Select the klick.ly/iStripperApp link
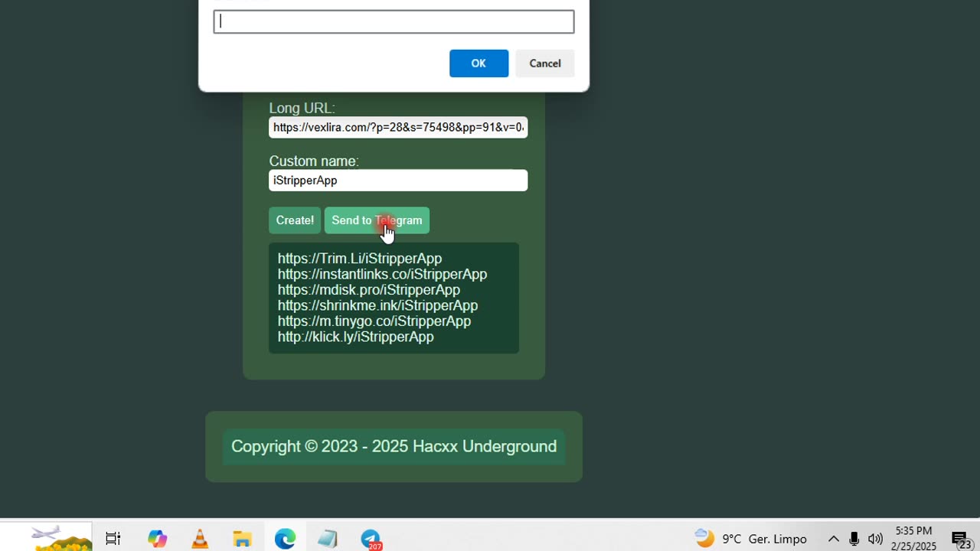The image size is (980, 551). [356, 337]
